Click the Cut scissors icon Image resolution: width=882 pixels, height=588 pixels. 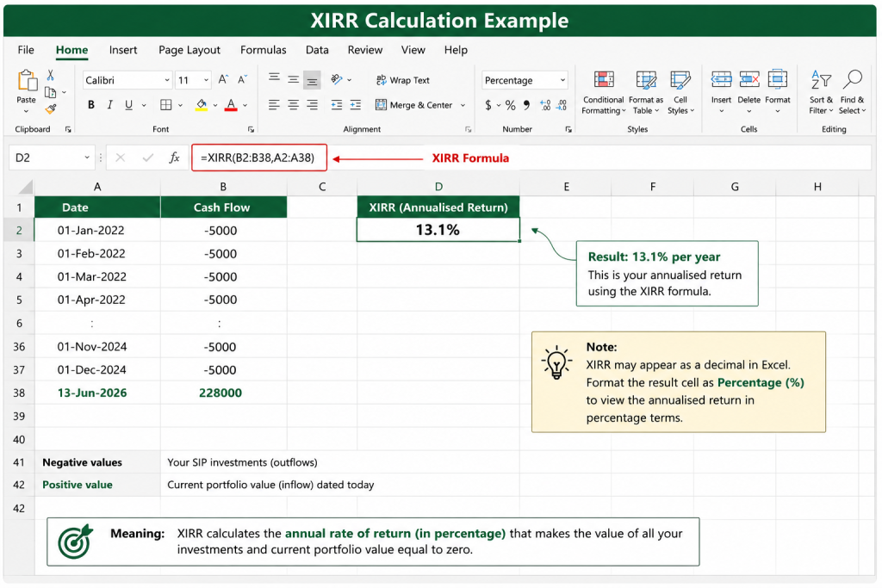point(50,75)
